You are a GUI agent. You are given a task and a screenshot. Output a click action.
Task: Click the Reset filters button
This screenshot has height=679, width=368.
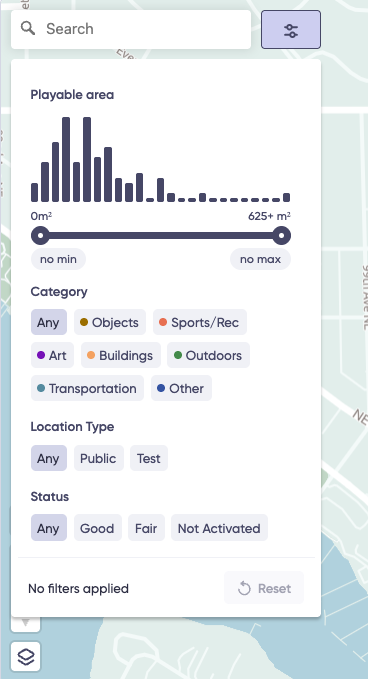264,588
